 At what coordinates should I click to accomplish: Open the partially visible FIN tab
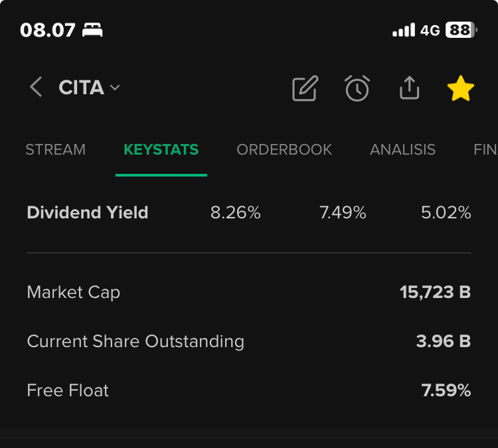pos(485,149)
